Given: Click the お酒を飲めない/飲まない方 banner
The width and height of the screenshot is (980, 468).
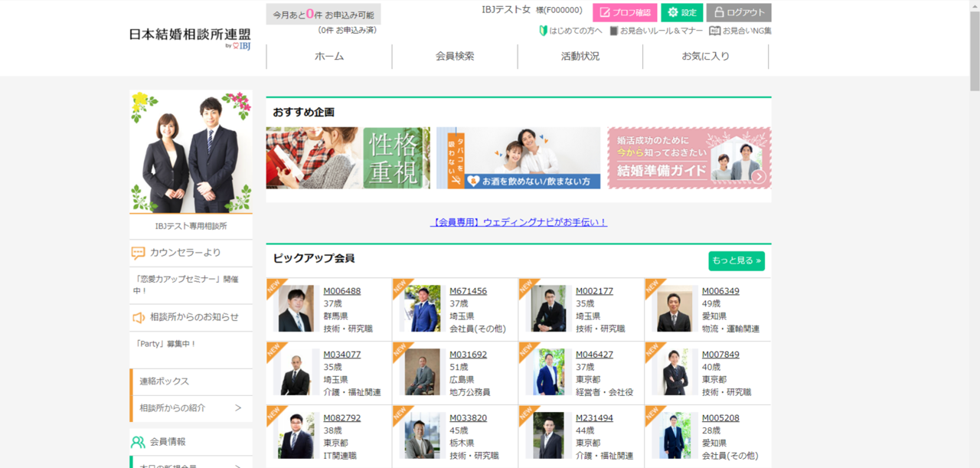Looking at the screenshot, I should tap(518, 158).
